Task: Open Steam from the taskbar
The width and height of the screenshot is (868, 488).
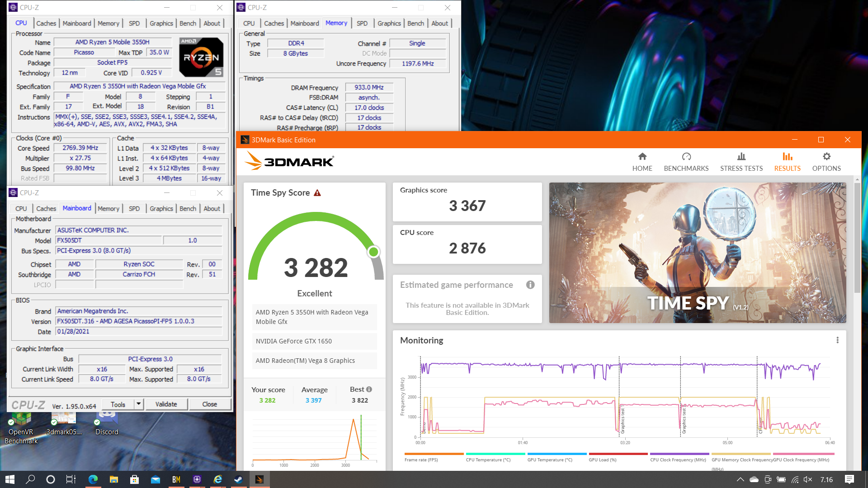Action: click(x=238, y=479)
